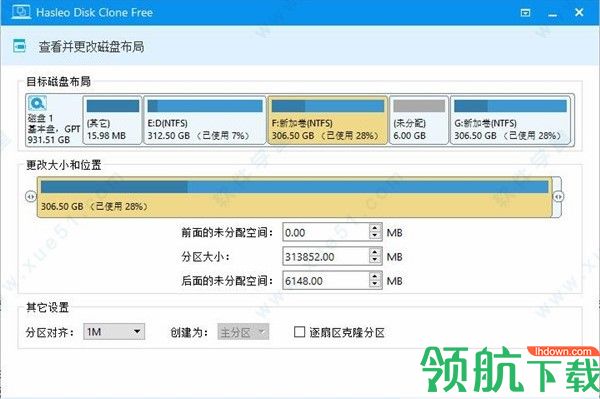Select the F:新加卷 306.50 GB partition
Image resolution: width=600 pixels, height=399 pixels.
328,120
